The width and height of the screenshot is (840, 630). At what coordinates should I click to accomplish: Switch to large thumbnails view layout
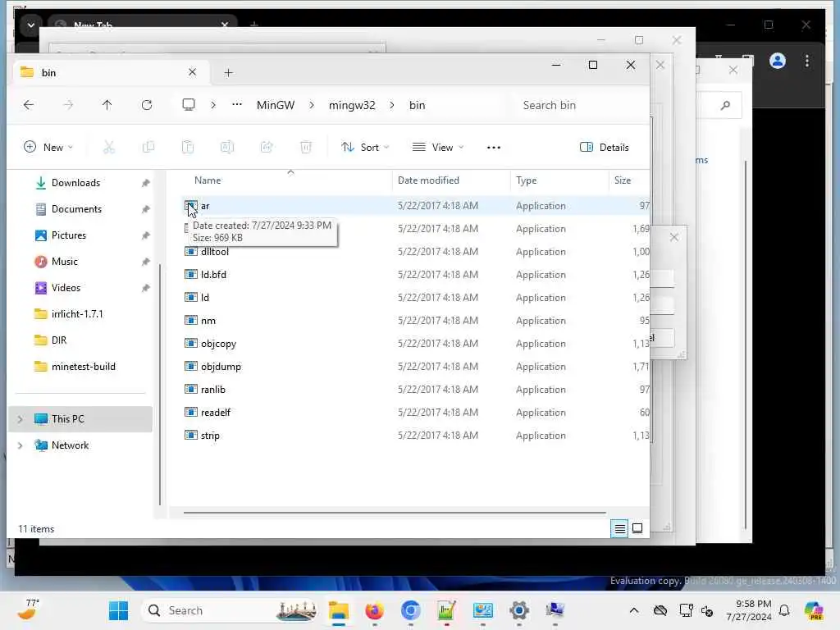(637, 529)
